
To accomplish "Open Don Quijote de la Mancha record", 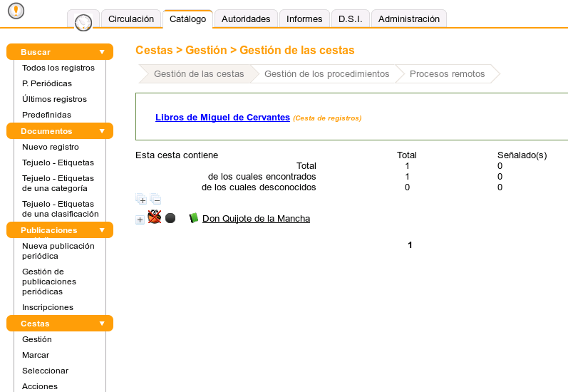I will pos(256,219).
